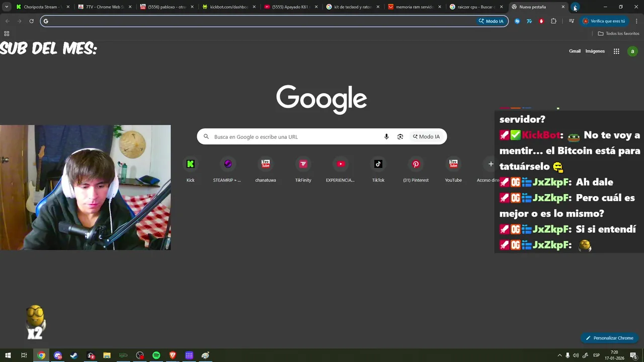The image size is (644, 362).
Task: Click the 7TV extension icon
Action: [x=529, y=21]
